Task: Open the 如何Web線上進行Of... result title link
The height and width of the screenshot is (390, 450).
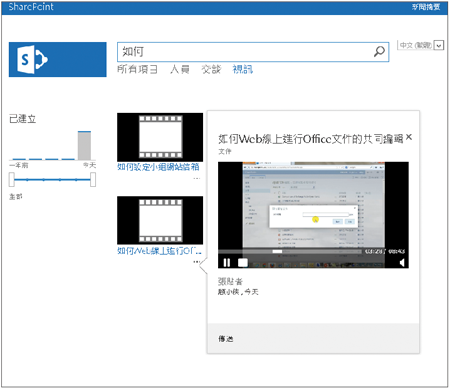Action: (159, 251)
